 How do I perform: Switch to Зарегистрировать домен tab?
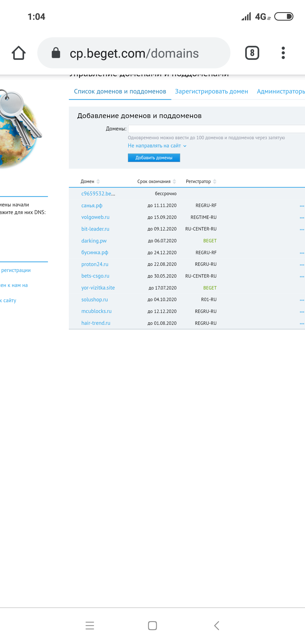pos(211,92)
